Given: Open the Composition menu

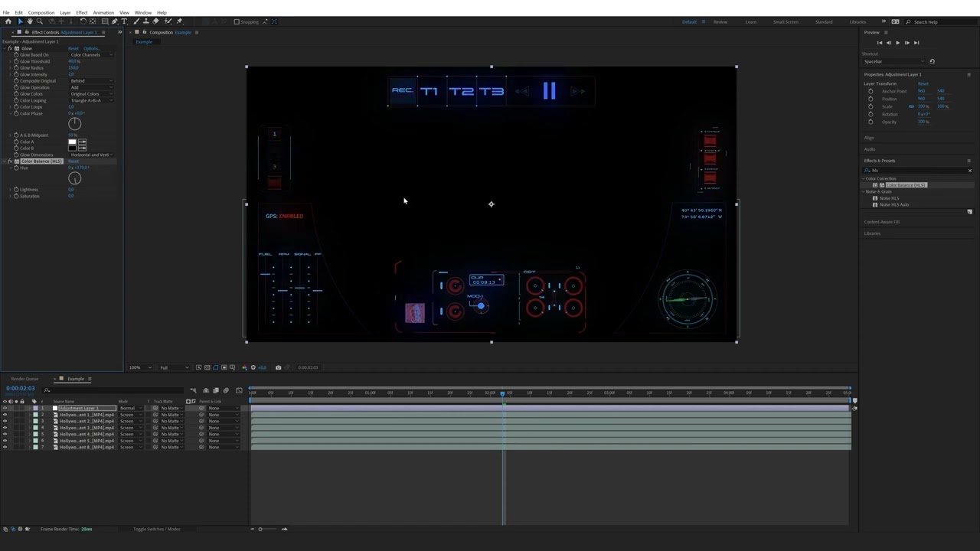Looking at the screenshot, I should click(x=41, y=12).
